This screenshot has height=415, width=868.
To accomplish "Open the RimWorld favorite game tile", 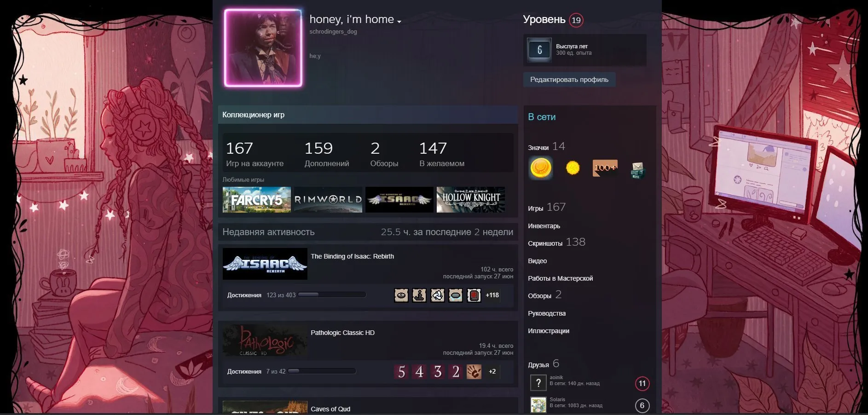I will click(x=328, y=200).
